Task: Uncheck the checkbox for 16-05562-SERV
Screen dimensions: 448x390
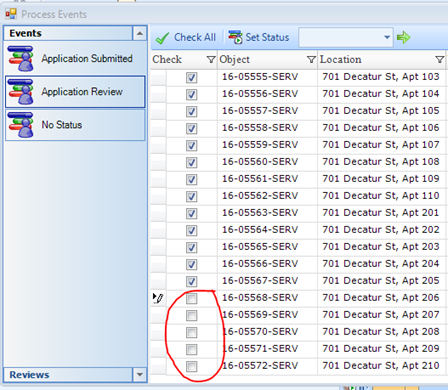Action: (x=192, y=196)
